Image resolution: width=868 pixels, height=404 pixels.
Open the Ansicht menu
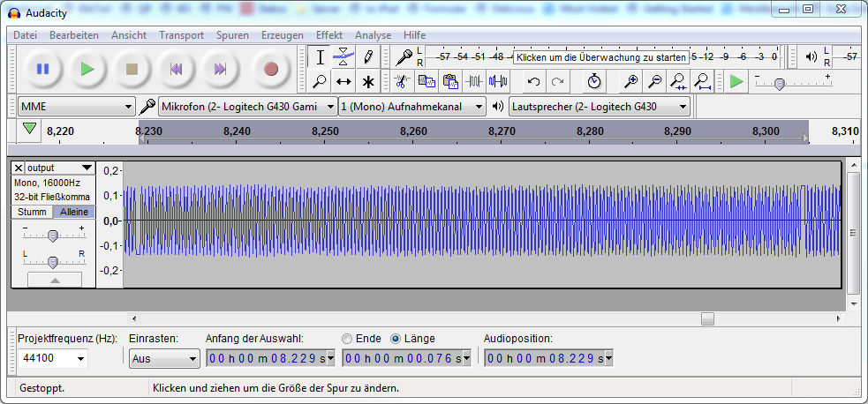129,34
